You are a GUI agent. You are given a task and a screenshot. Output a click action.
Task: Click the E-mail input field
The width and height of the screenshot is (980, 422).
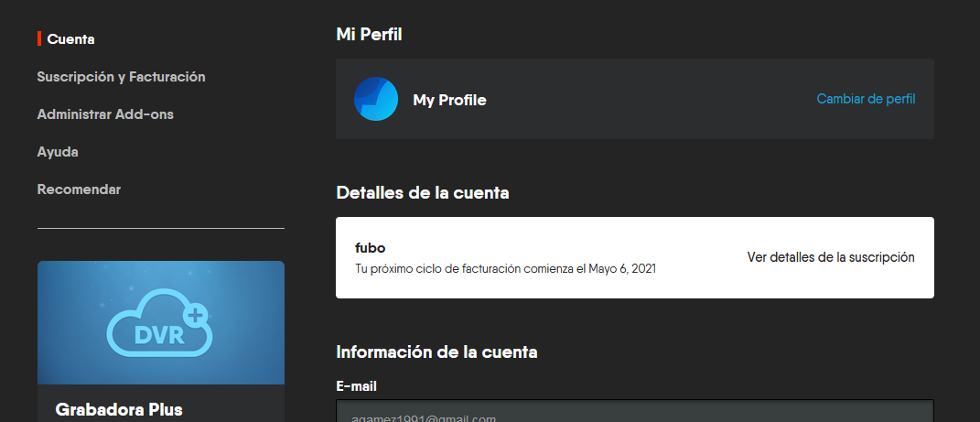coord(635,411)
